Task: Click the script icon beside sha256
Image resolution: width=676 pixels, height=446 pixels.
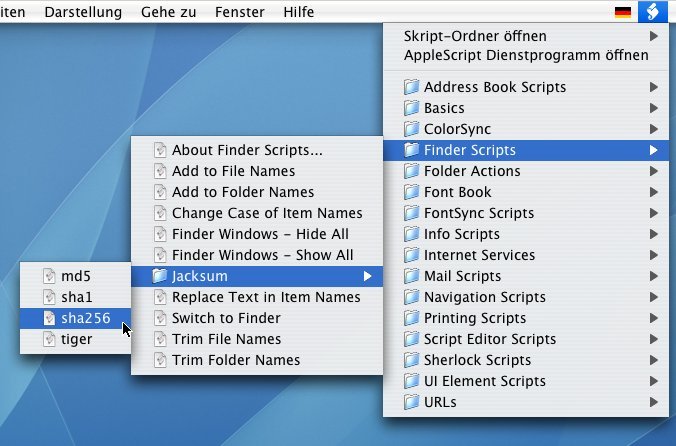Action: pyautogui.click(x=49, y=318)
